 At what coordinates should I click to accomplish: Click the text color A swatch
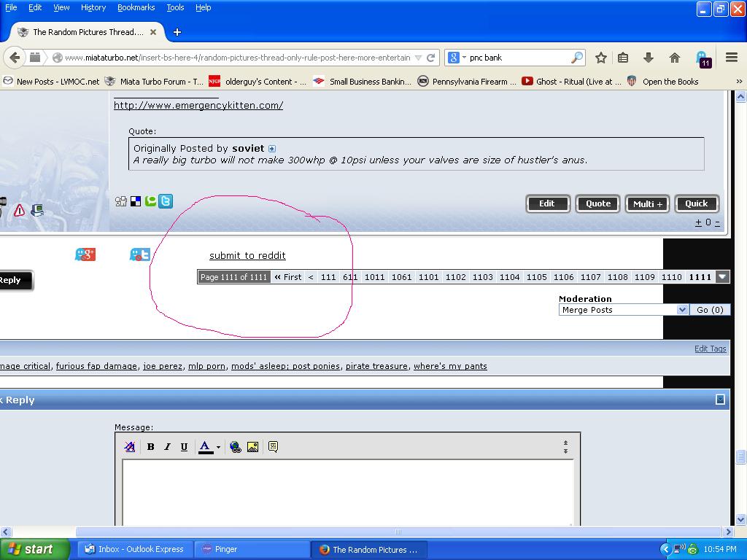[x=205, y=447]
